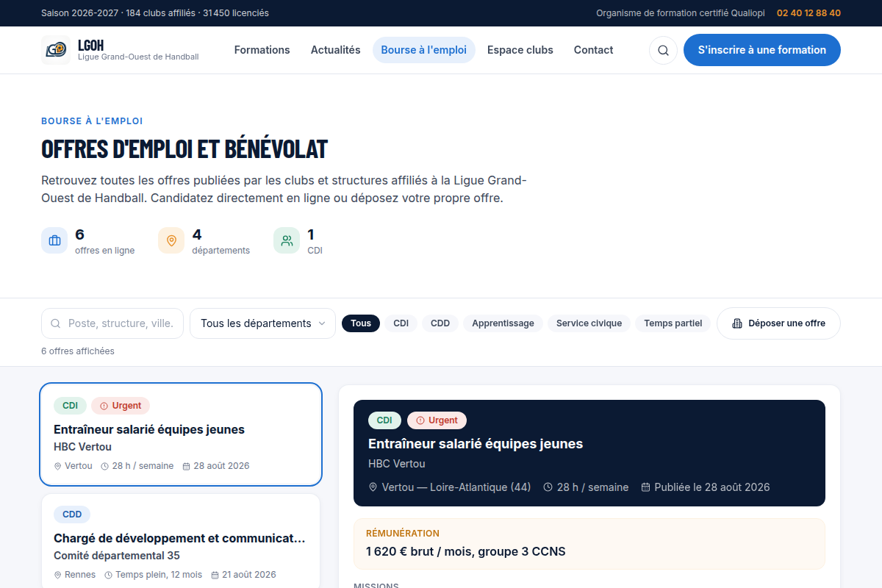Click calendar icon next to 28 août 2026 in list card
This screenshot has height=588, width=882.
tap(186, 466)
